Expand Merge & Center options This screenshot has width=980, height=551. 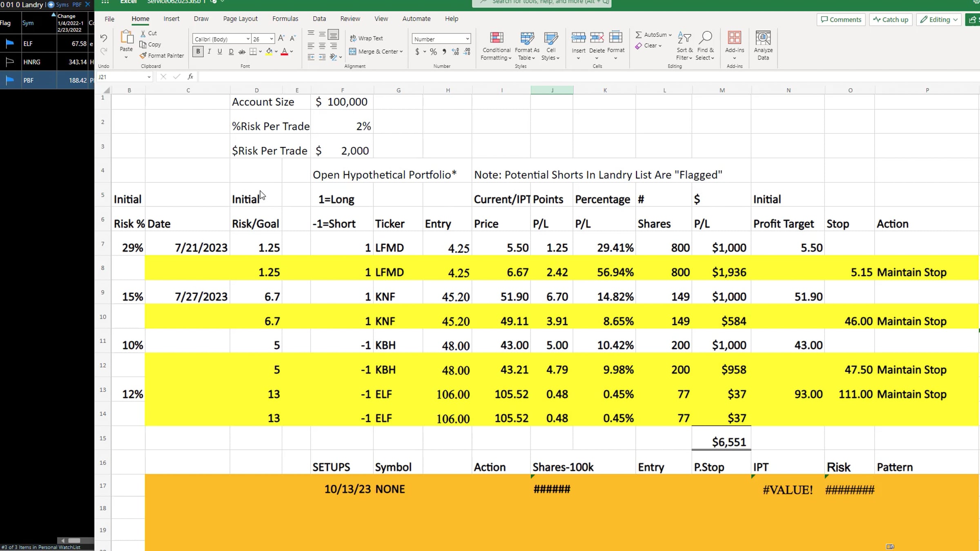point(401,51)
